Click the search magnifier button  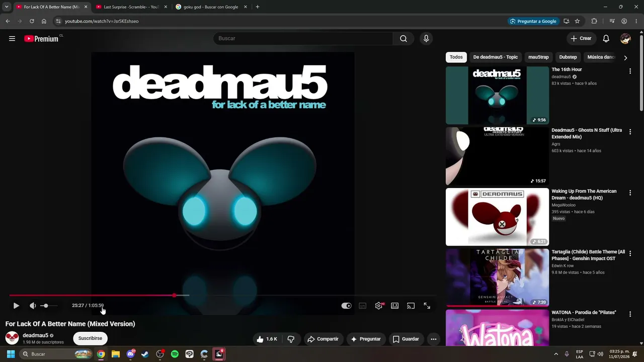(404, 39)
